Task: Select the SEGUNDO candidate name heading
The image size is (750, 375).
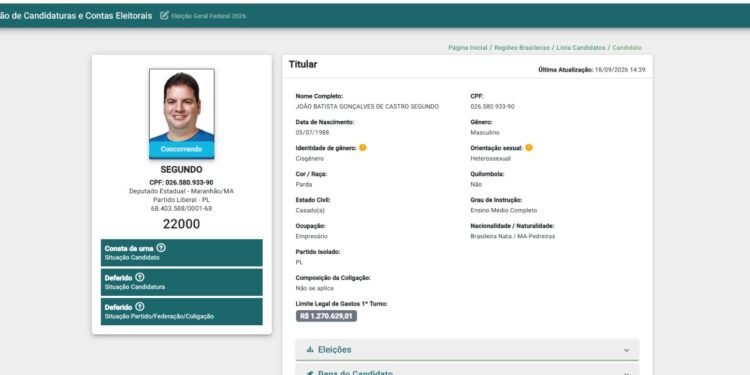Action: pos(181,170)
